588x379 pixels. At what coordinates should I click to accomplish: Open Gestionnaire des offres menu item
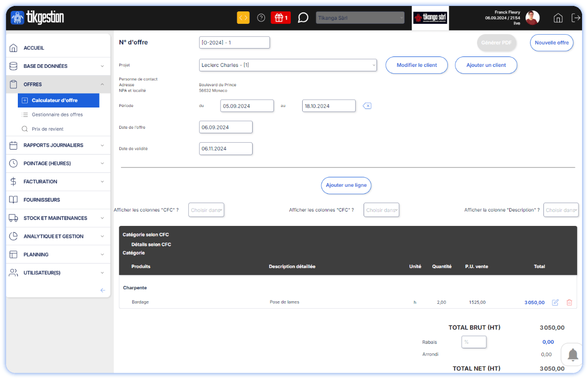point(57,114)
